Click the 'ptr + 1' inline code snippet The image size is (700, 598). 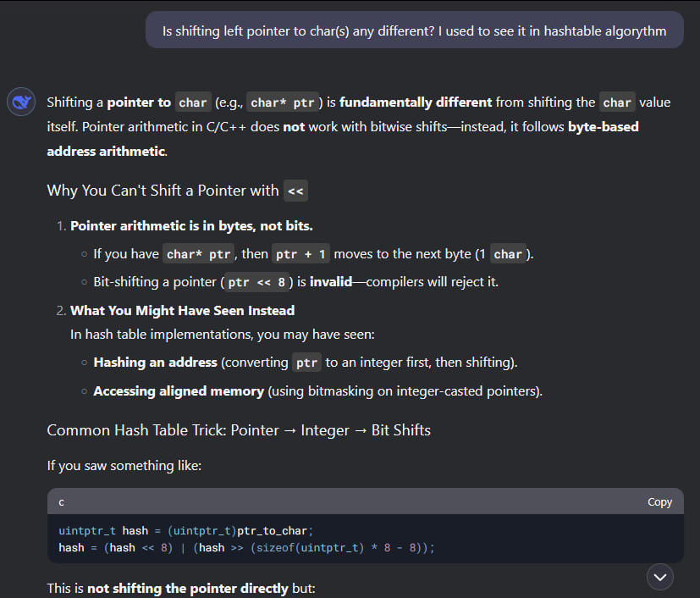tap(300, 254)
